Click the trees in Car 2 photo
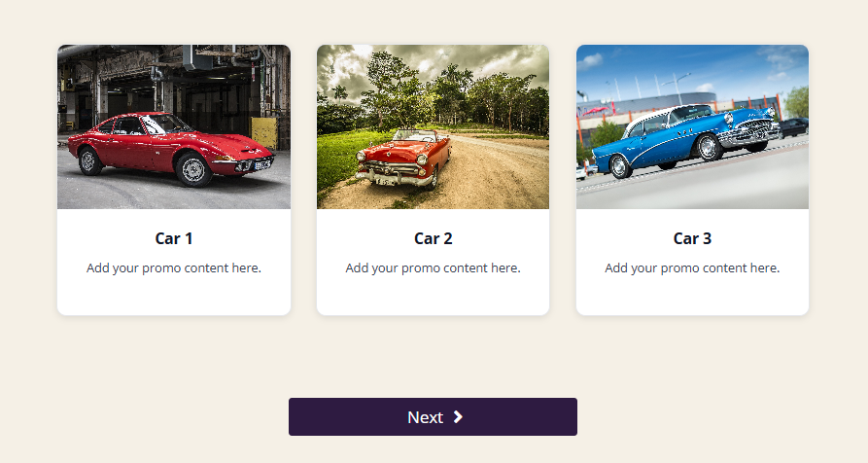 (443, 94)
